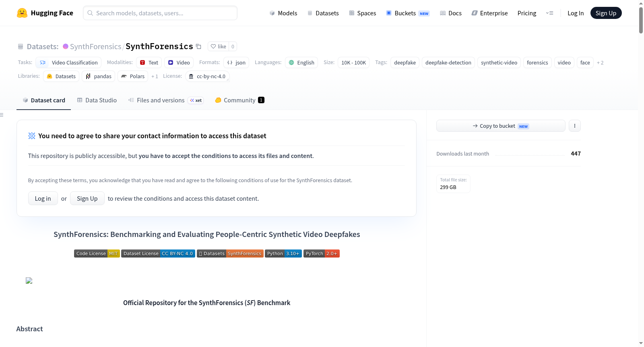Click the Datasets breadcrumb link
644x347 pixels.
(x=43, y=46)
